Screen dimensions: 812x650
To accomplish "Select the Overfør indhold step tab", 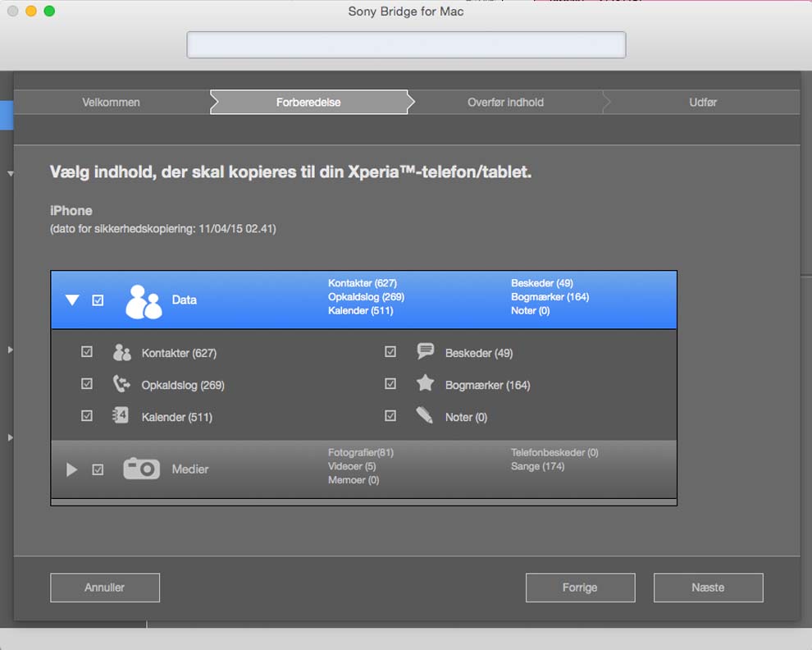I will (506, 102).
